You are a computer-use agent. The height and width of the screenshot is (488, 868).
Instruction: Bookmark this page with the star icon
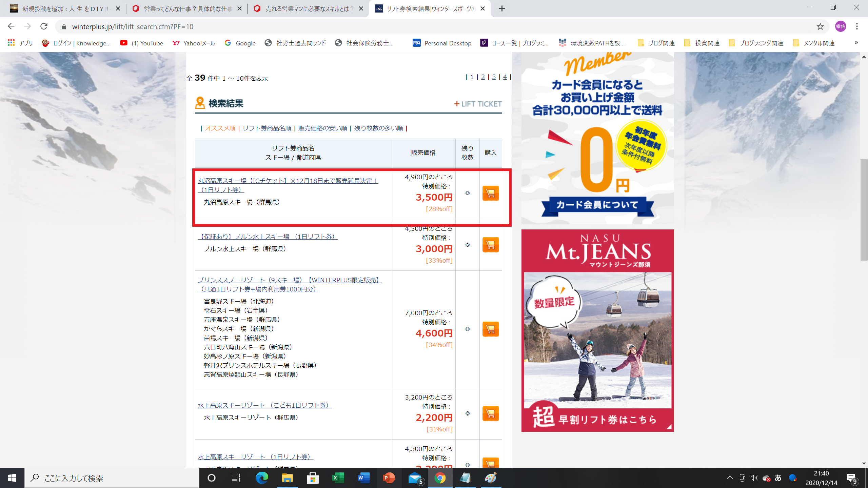[820, 26]
